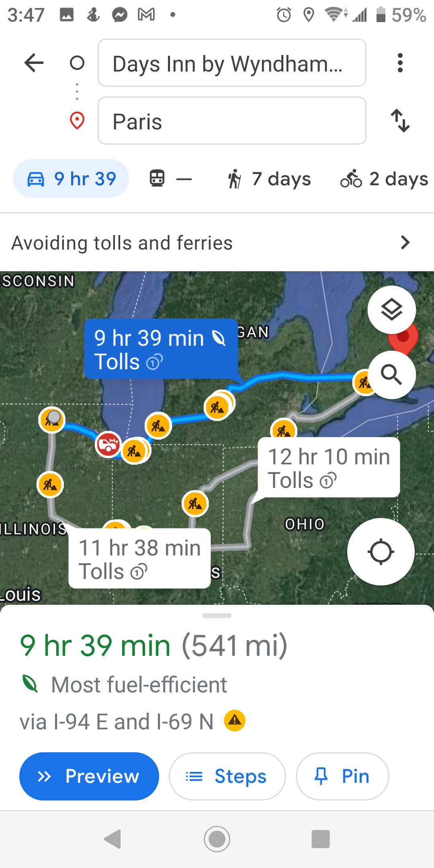434x868 pixels.
Task: Open the Steps list
Action: tap(227, 776)
